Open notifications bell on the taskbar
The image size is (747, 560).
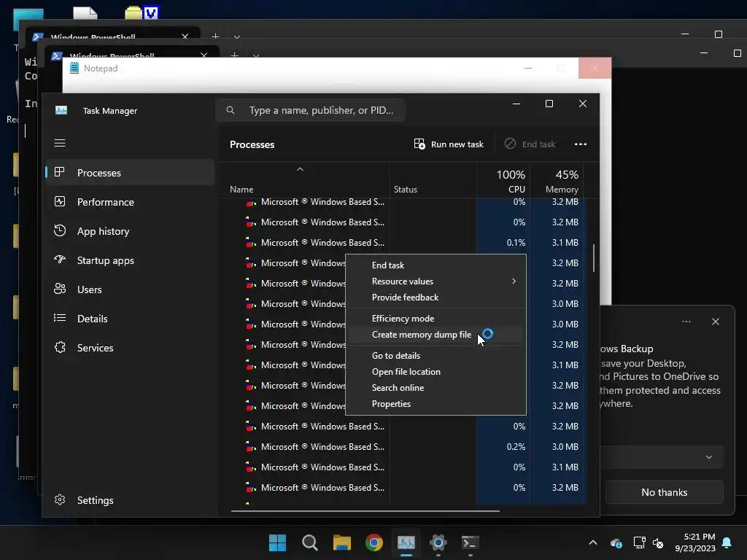click(x=727, y=542)
